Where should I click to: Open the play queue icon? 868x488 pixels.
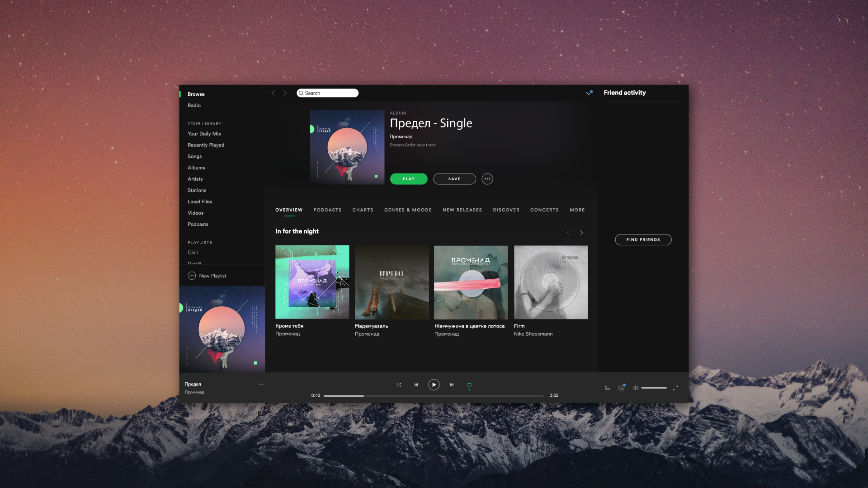(x=608, y=388)
